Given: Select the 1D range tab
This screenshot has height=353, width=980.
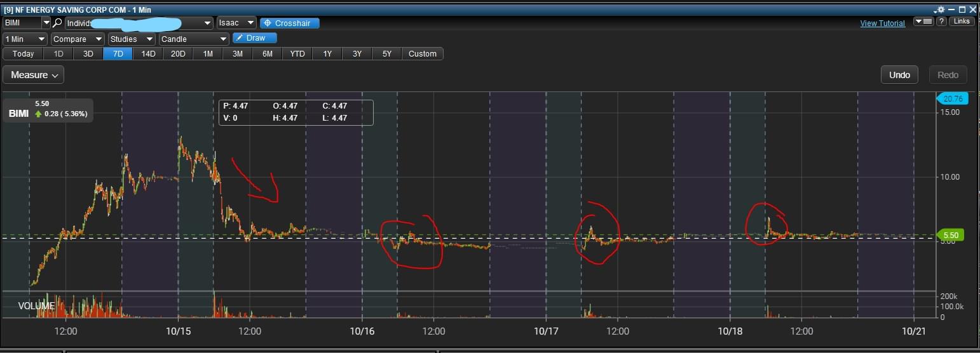Looking at the screenshot, I should point(58,54).
